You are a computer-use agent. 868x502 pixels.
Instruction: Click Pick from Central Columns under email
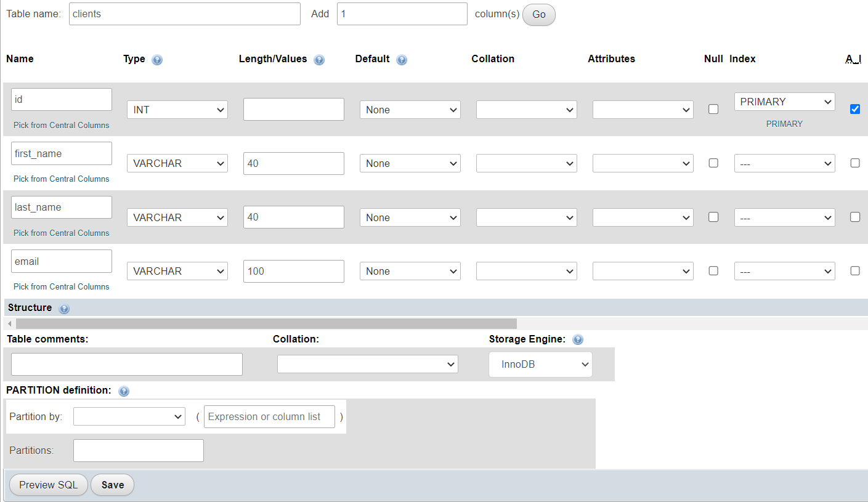tap(62, 286)
